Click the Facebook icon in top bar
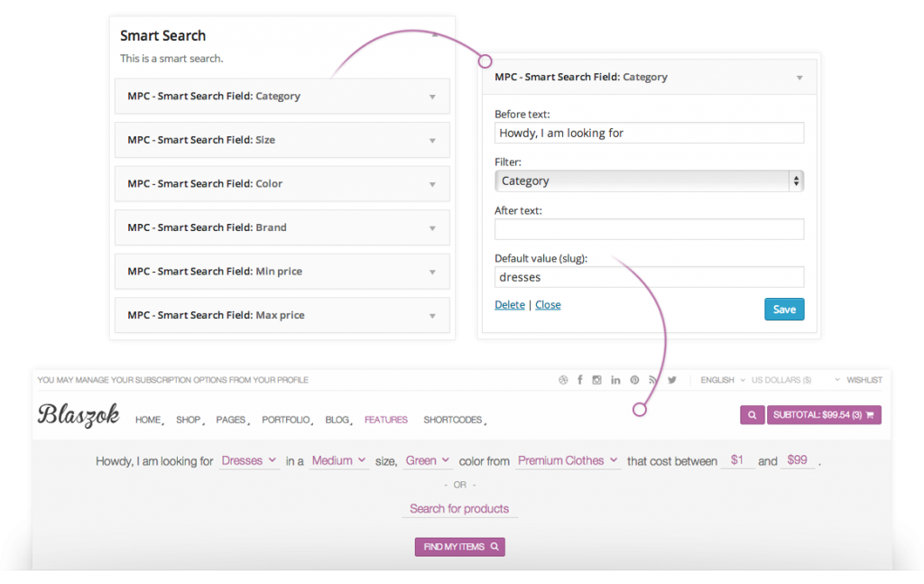924x584 pixels. click(579, 380)
